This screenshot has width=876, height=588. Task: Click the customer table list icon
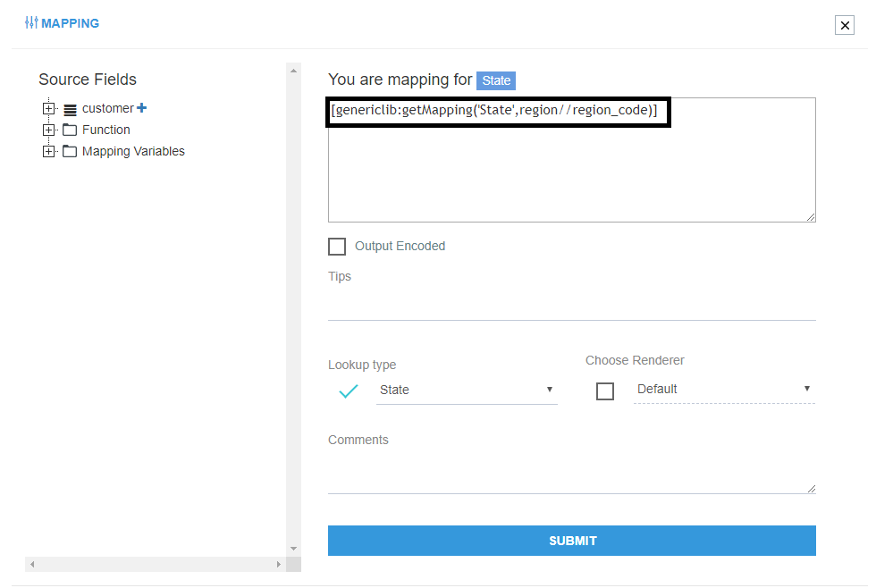[70, 109]
